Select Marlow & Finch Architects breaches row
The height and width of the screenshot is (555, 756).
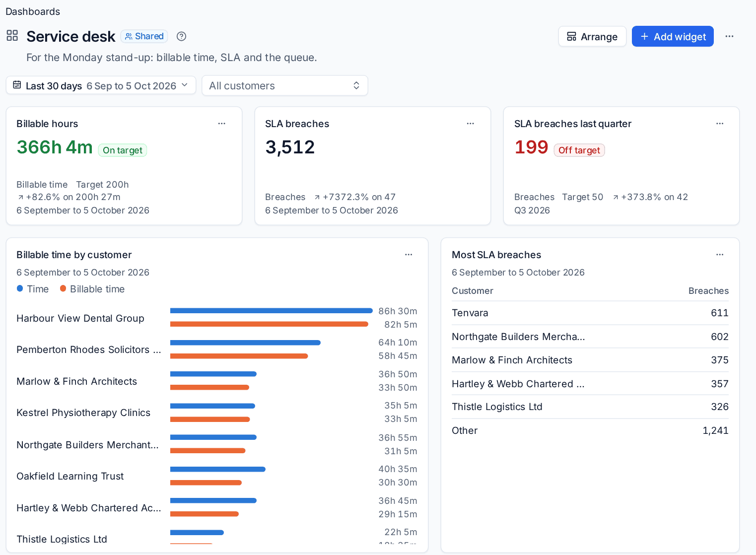pos(590,360)
